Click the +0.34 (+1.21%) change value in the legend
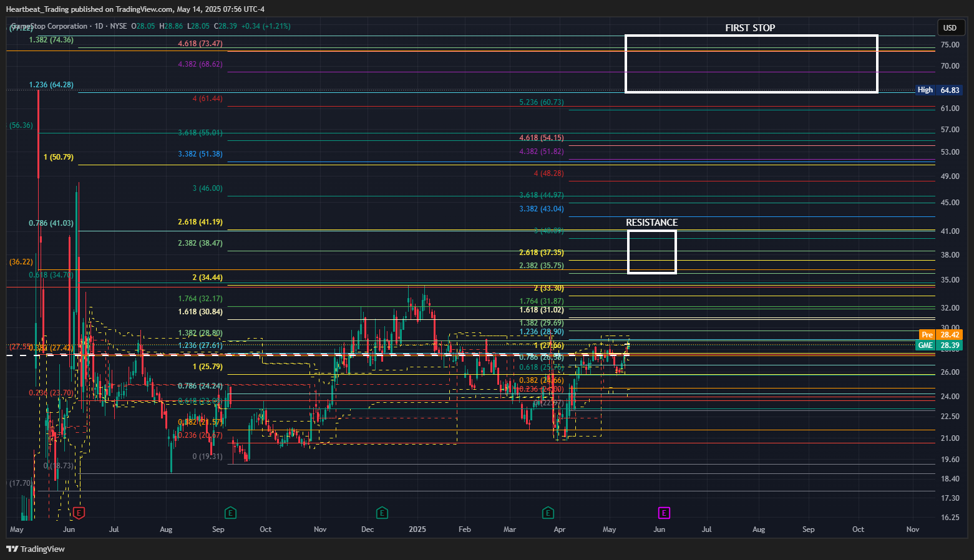 click(x=266, y=26)
